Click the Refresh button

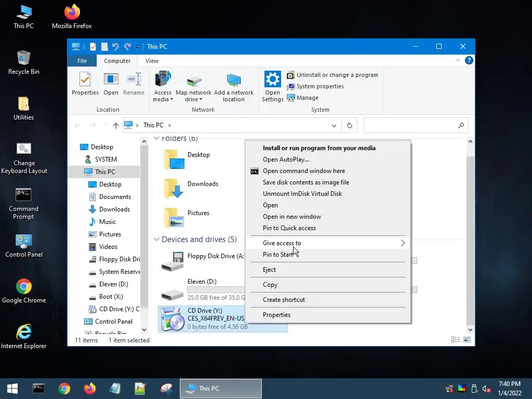pyautogui.click(x=350, y=126)
